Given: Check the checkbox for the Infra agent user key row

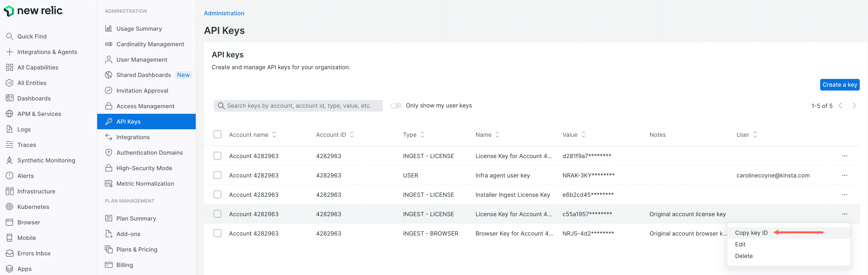Looking at the screenshot, I should (217, 175).
